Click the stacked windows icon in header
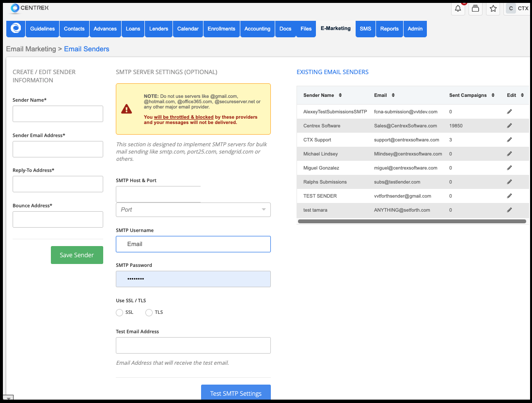Viewport: 532px width, 403px height. pyautogui.click(x=475, y=9)
